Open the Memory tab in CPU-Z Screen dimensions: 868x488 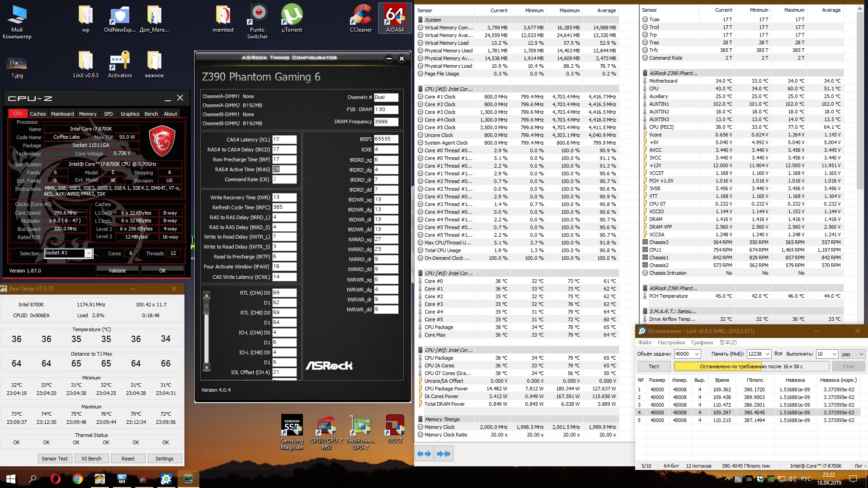[x=88, y=114]
